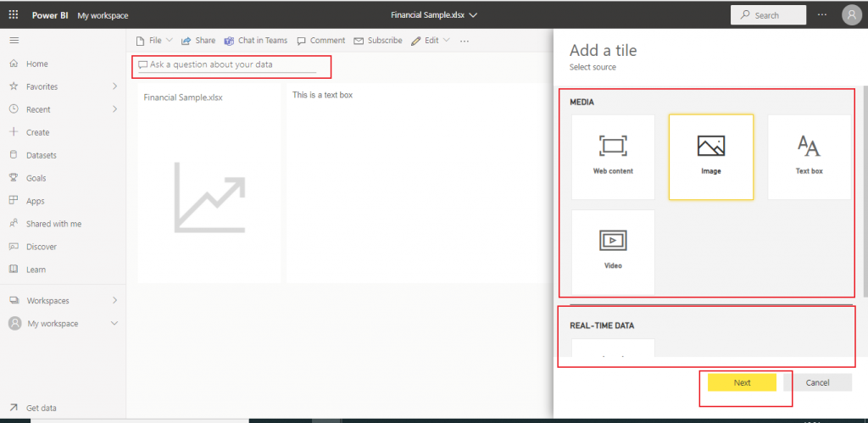This screenshot has width=868, height=423.
Task: Click the My workspace avatar icon
Action: point(15,323)
